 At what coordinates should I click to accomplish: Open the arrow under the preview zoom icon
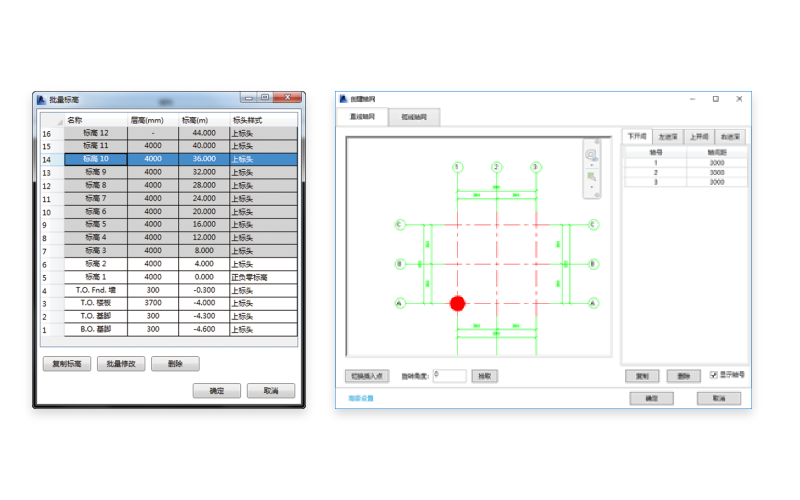coord(591,165)
